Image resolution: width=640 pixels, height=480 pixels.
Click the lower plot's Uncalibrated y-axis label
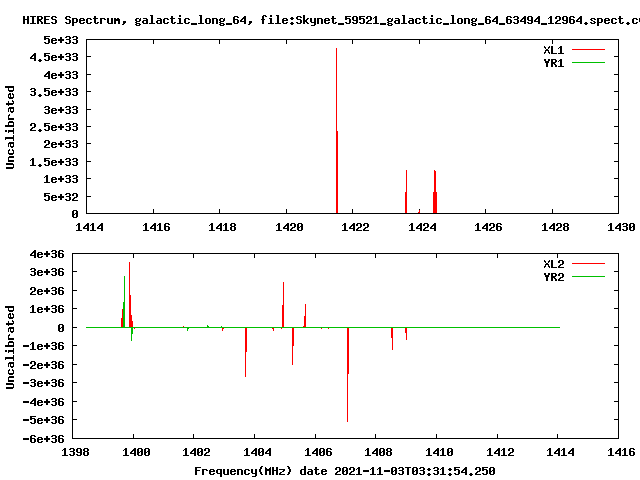[x=10, y=347]
